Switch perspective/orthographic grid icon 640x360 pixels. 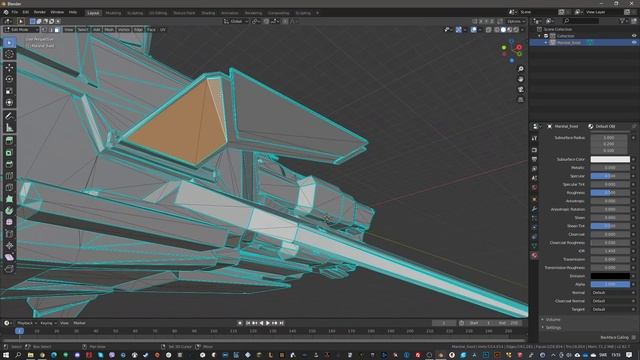pos(520,100)
